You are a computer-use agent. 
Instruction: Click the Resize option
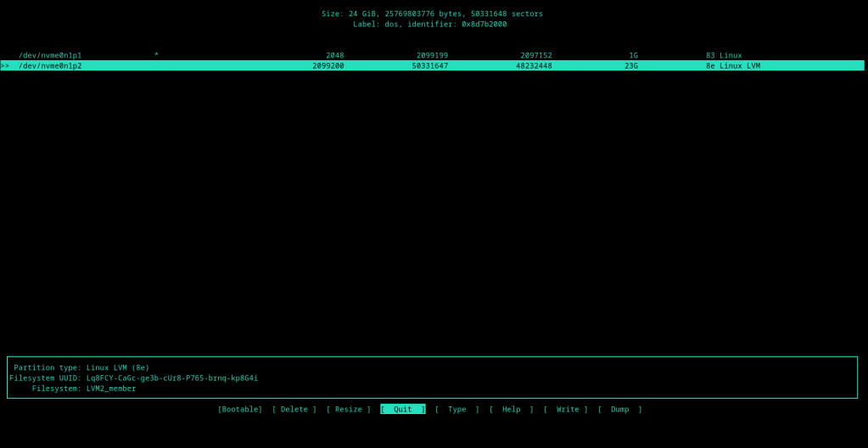click(348, 409)
